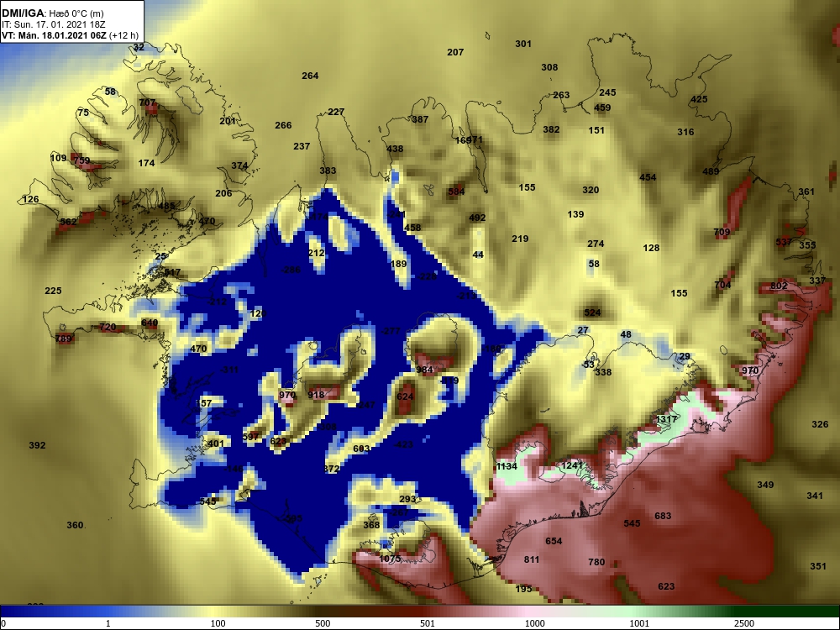Click the map value '264'
Screen dimensions: 840x630
310,76
